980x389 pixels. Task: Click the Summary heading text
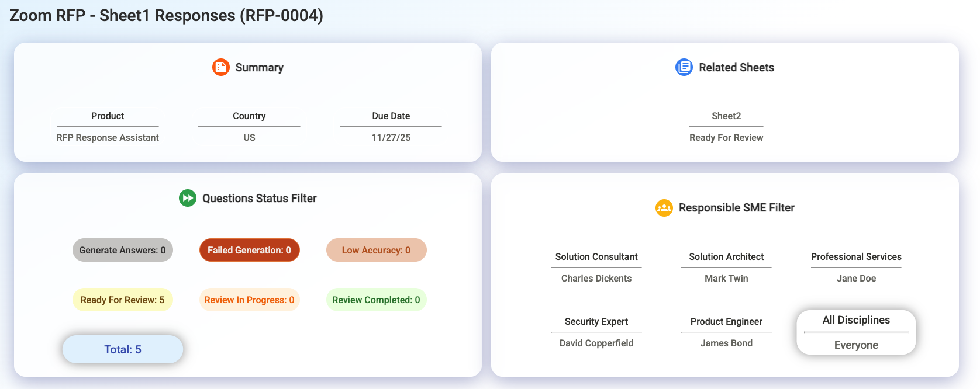coord(260,67)
